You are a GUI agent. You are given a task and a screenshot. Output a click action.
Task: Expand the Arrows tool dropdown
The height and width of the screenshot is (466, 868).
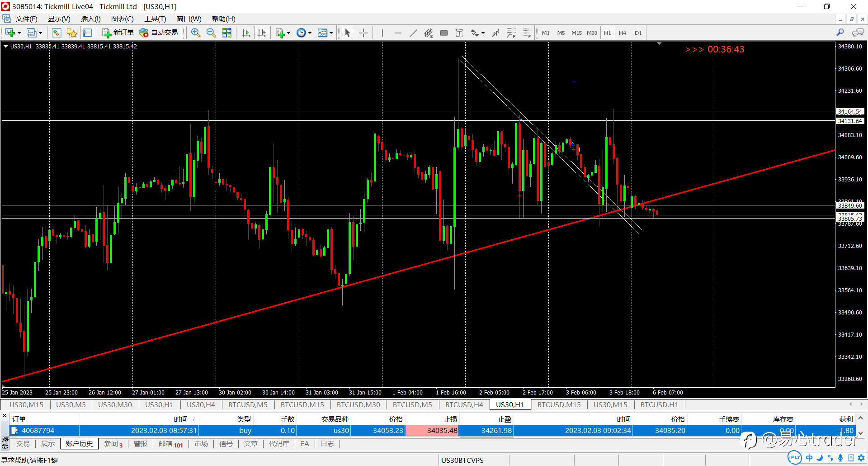(483, 33)
